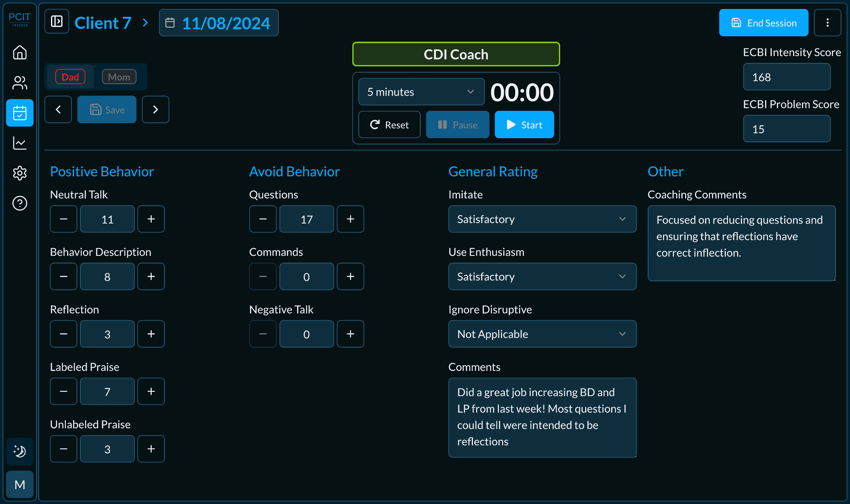Decrease Behavior Description count
Viewport: 850px width, 504px height.
[64, 277]
